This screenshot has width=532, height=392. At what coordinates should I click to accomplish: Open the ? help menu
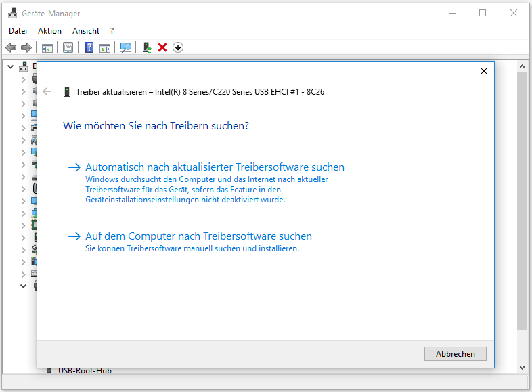tap(112, 31)
